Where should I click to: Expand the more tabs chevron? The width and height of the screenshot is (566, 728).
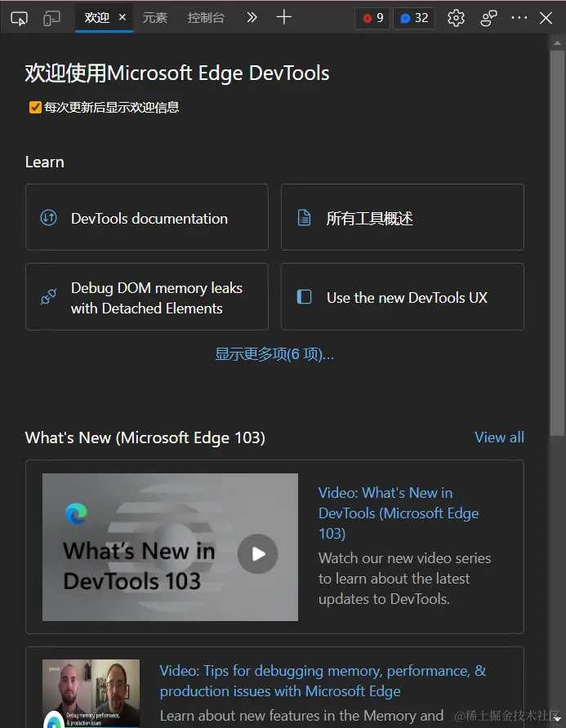pos(251,17)
